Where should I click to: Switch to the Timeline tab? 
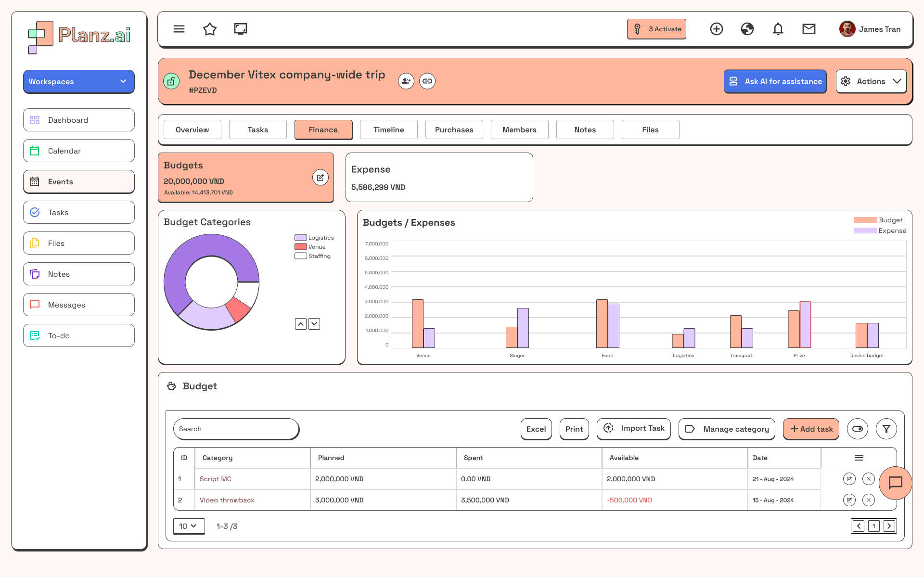coord(388,130)
